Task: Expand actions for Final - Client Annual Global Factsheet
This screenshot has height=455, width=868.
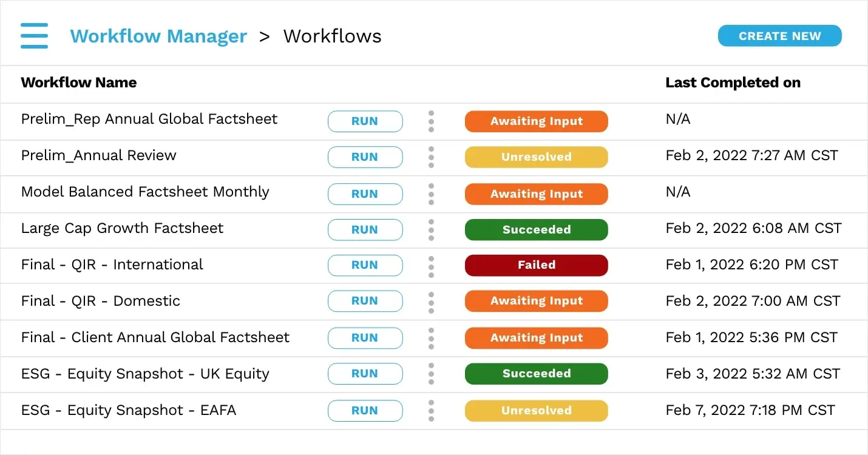Action: click(431, 338)
